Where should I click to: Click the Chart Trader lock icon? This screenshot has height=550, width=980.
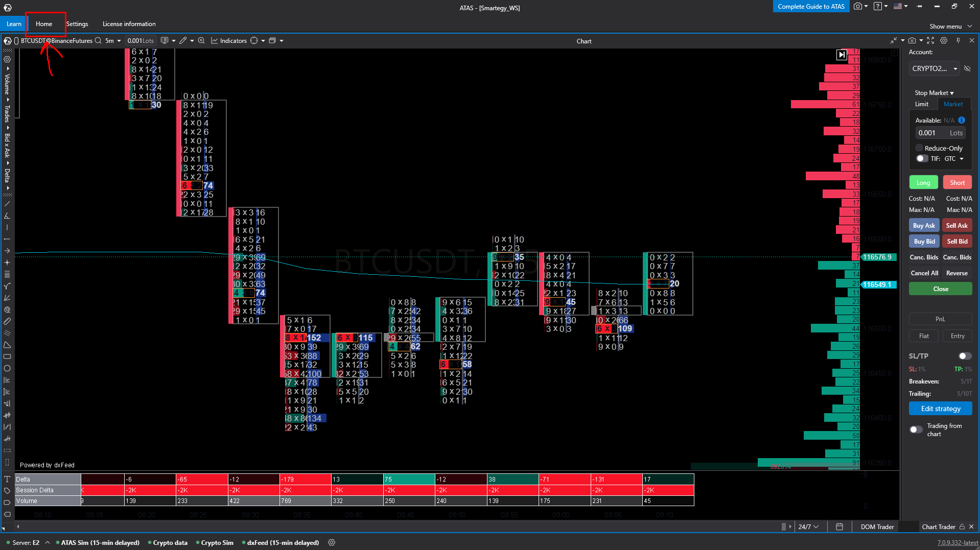[x=962, y=527]
